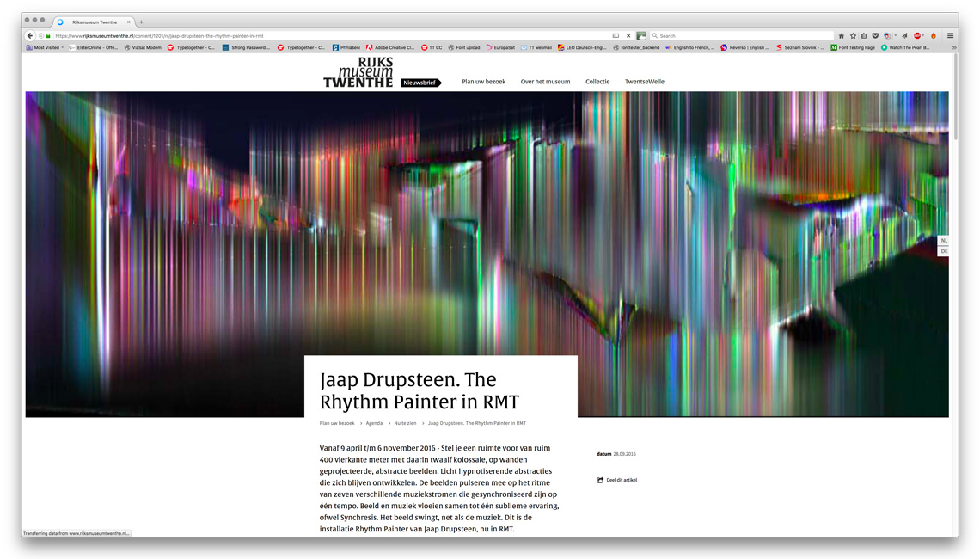Image resolution: width=980 pixels, height=559 pixels.
Task: Open Strong Password bookmark
Action: pos(246,47)
